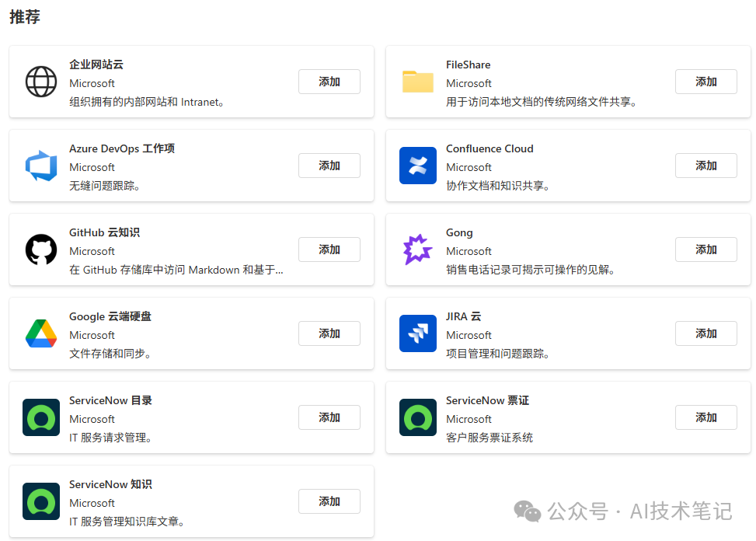Click description 文件存储和同步。
756x541 pixels.
tap(110, 354)
